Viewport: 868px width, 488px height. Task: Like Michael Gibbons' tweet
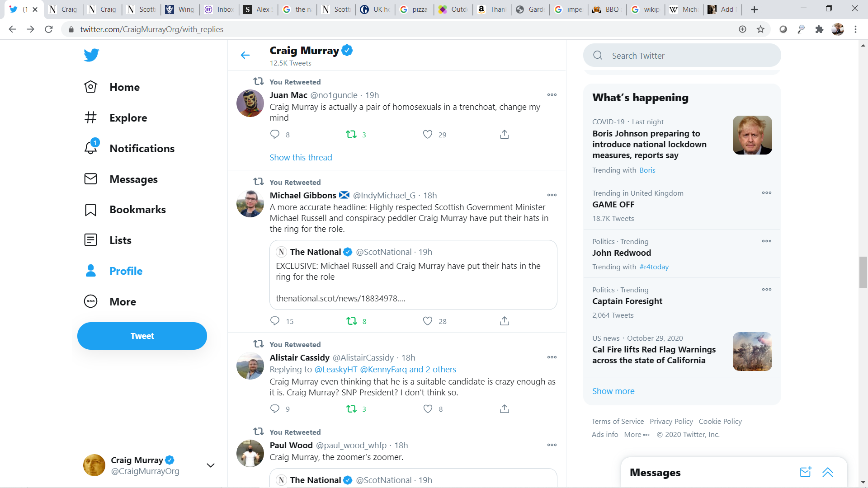[428, 321]
